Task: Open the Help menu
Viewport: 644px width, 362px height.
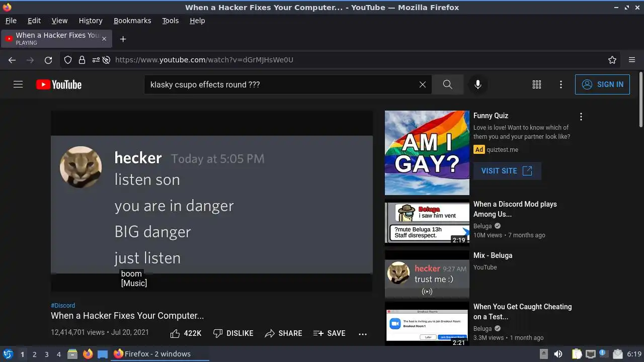Action: click(x=197, y=21)
